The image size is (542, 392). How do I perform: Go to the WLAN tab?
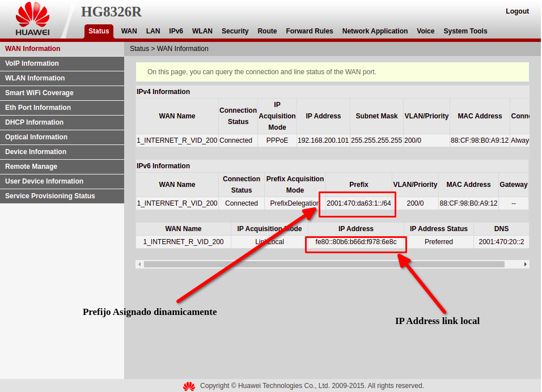coord(202,31)
